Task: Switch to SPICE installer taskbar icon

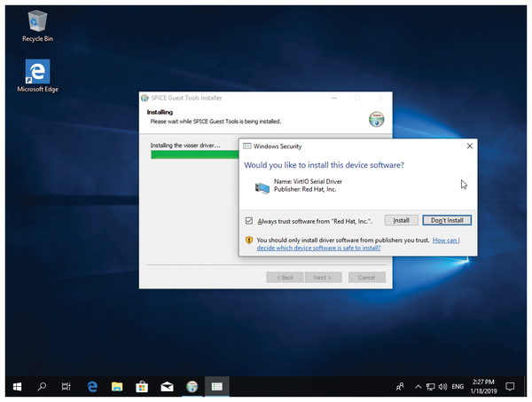Action: [x=192, y=386]
